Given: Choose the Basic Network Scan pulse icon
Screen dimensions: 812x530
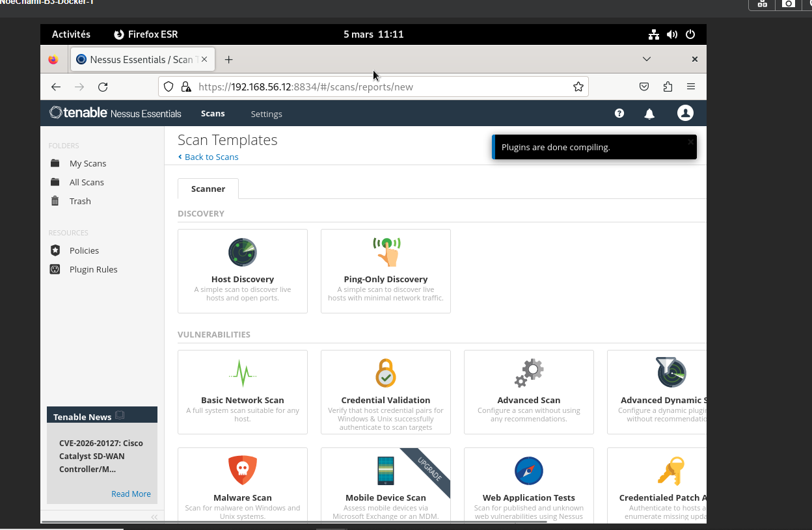Looking at the screenshot, I should (243, 373).
